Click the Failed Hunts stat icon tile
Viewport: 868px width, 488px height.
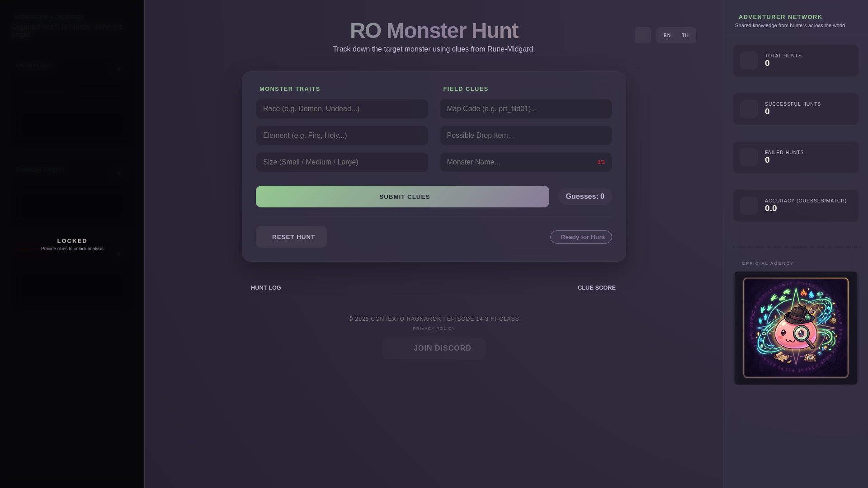tap(749, 157)
